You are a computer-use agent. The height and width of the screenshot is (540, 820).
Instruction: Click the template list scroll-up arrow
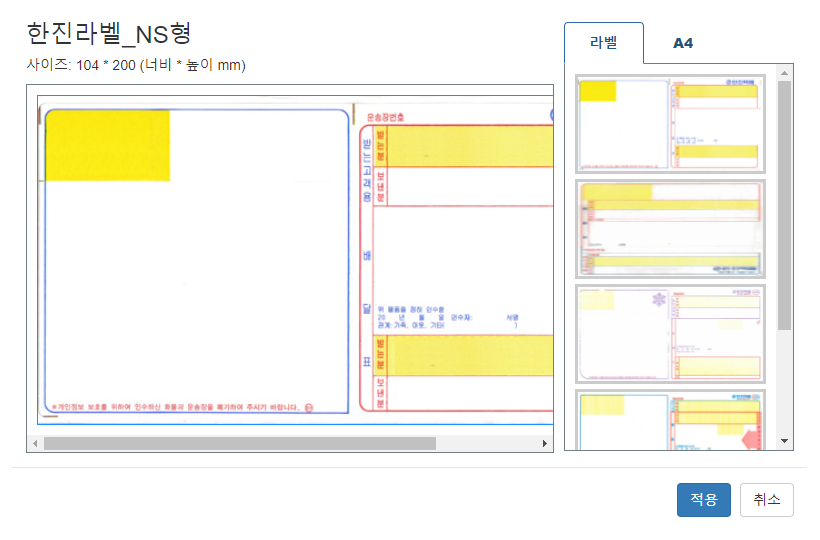(x=784, y=73)
